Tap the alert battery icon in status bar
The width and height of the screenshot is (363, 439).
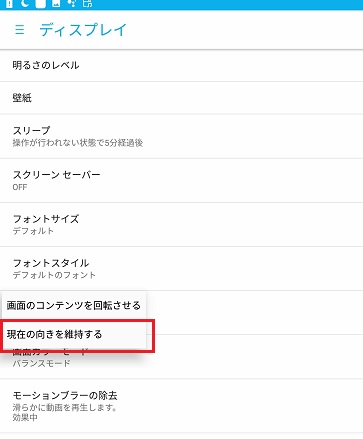(x=9, y=3)
